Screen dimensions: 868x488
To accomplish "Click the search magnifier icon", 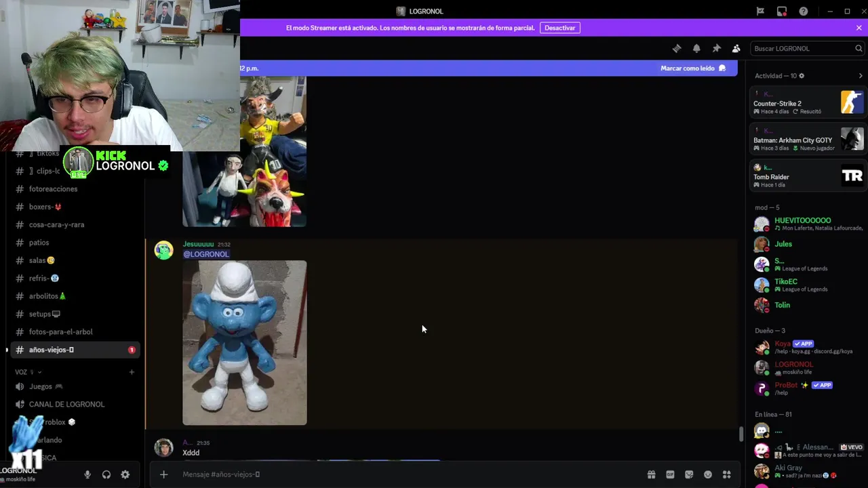I will (859, 48).
